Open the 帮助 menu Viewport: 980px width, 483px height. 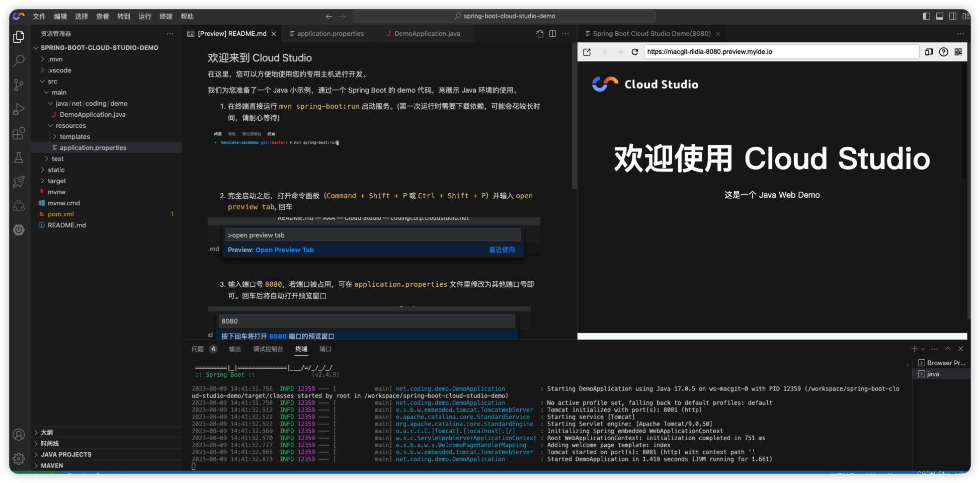tap(187, 16)
